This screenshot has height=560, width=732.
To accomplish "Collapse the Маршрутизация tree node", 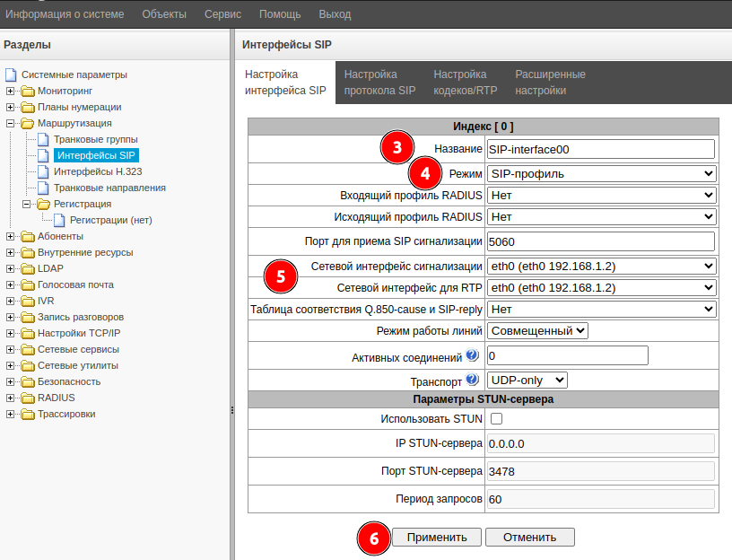I will click(11, 123).
